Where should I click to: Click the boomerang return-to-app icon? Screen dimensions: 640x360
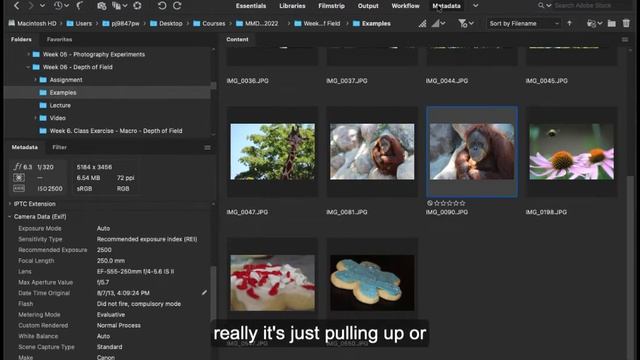click(80, 6)
